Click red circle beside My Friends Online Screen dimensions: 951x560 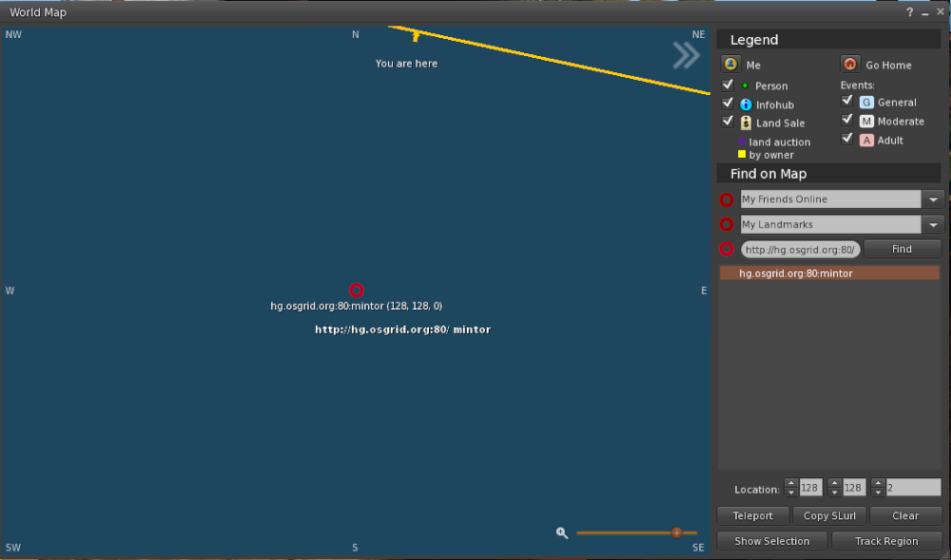[727, 200]
